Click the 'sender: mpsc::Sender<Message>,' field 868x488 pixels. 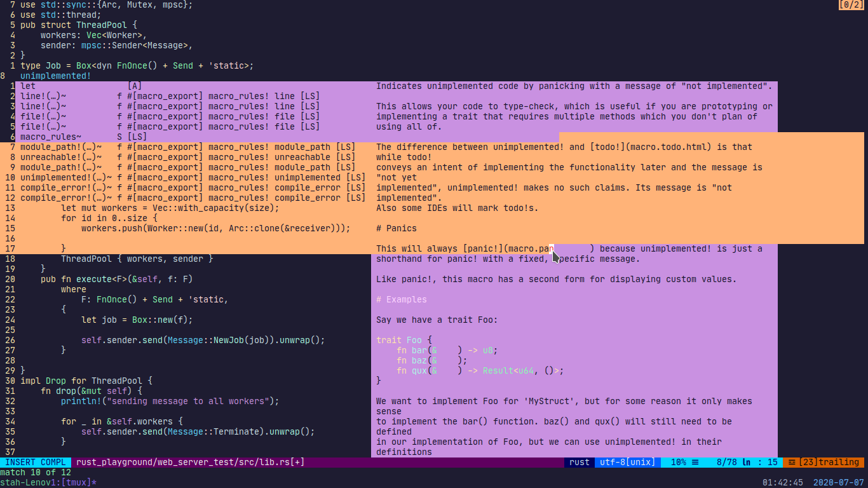(117, 45)
